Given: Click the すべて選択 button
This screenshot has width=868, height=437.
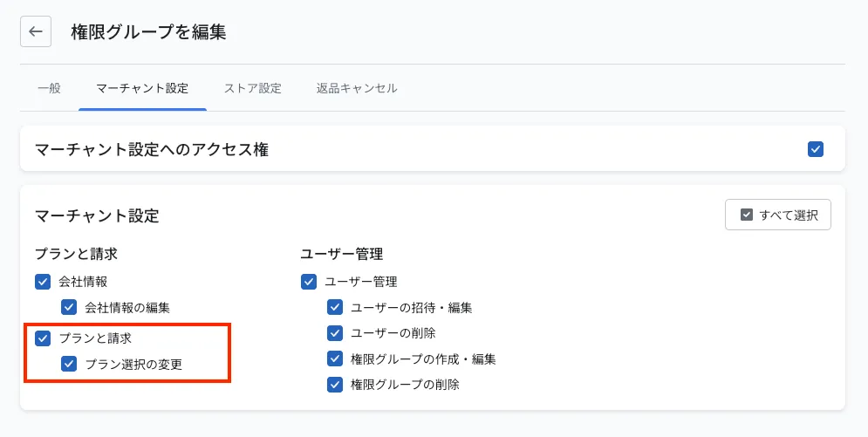Looking at the screenshot, I should (x=778, y=215).
